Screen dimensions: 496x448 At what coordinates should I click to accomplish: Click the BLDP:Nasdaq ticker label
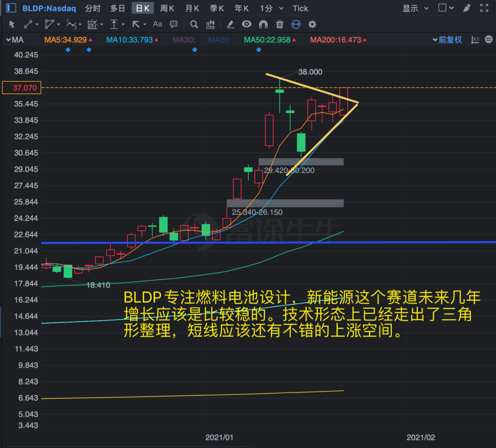tap(49, 8)
